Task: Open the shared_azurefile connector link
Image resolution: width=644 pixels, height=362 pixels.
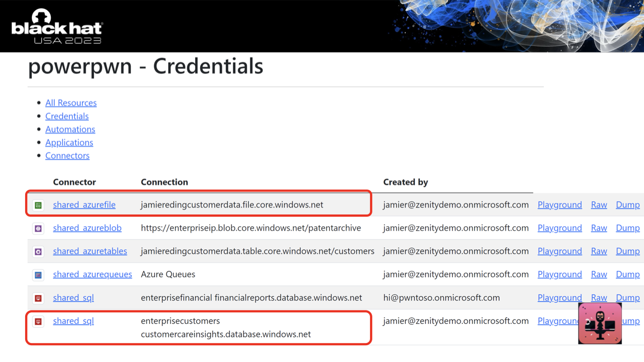Action: [x=84, y=205]
